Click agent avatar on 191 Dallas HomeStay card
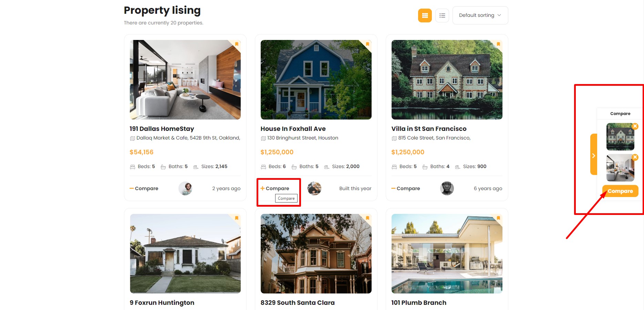This screenshot has height=310, width=644. pyautogui.click(x=185, y=188)
